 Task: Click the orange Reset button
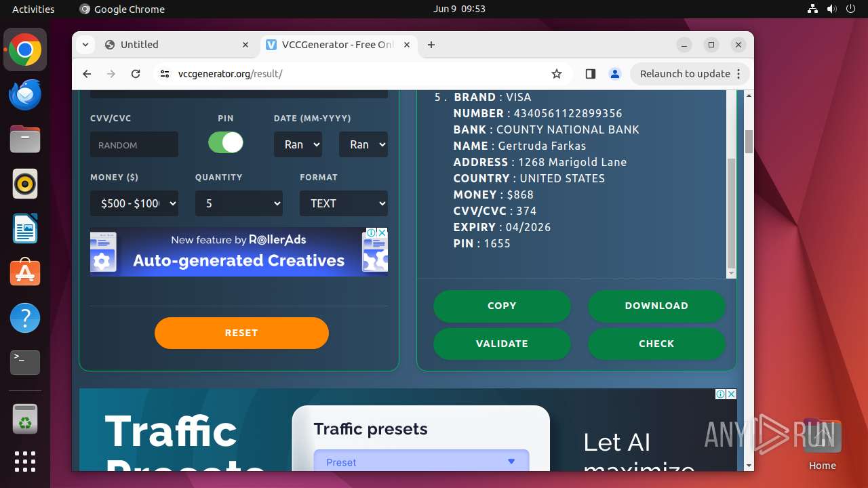[241, 333]
